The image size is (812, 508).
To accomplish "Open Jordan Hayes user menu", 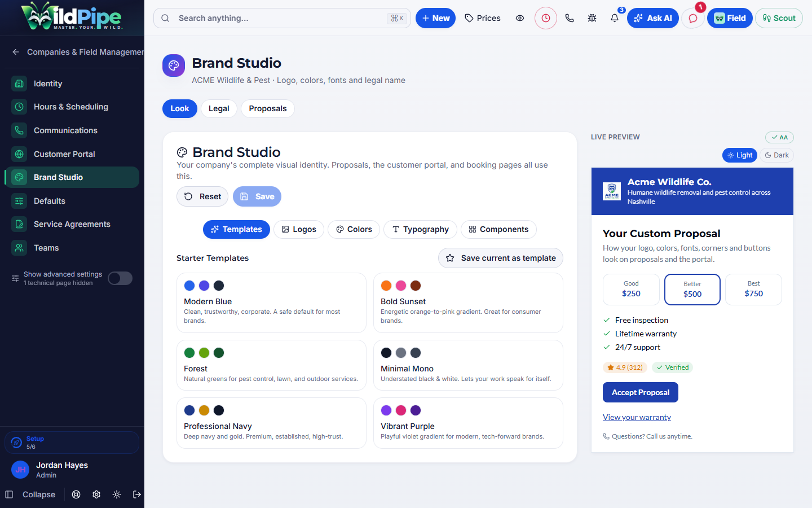I will point(72,470).
